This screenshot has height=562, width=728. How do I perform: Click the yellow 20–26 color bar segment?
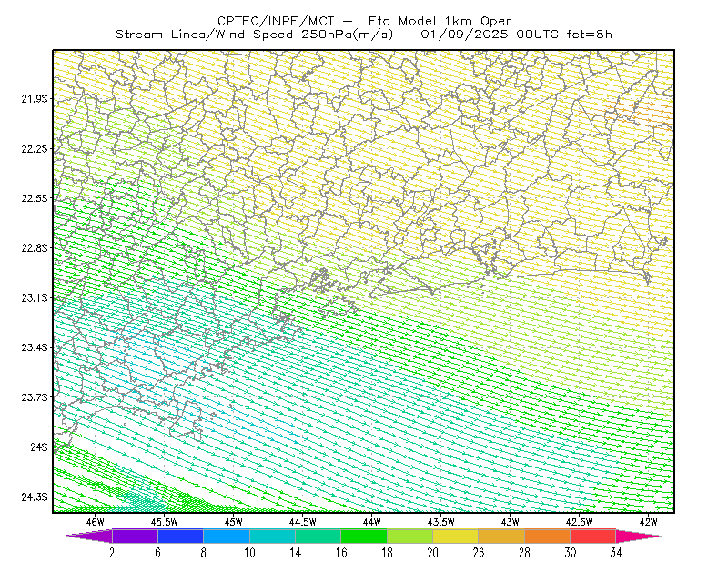pos(456,536)
